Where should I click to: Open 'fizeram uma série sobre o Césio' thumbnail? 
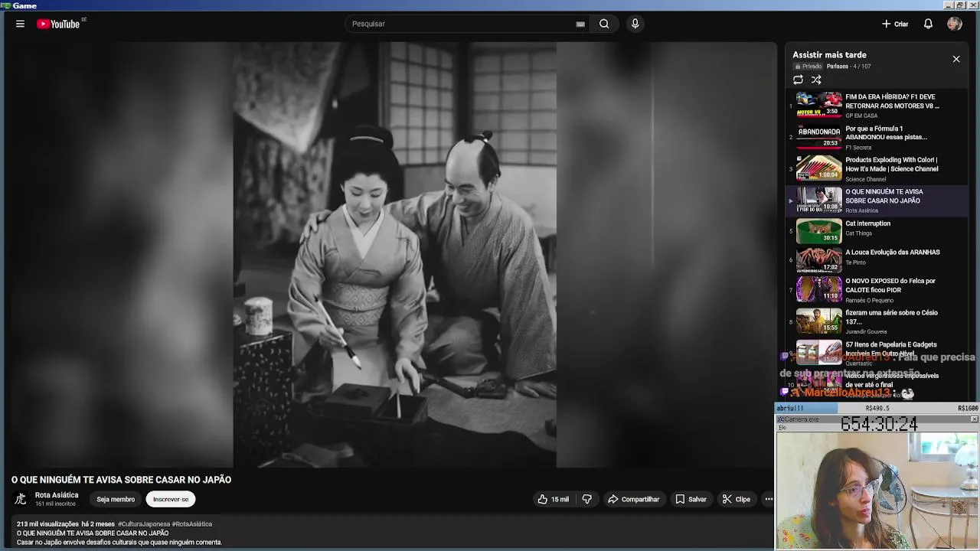(818, 321)
